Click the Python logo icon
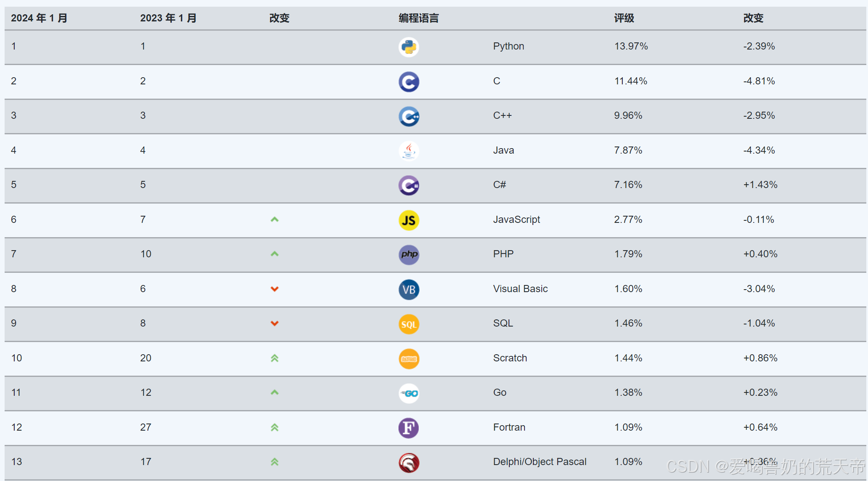 (409, 47)
